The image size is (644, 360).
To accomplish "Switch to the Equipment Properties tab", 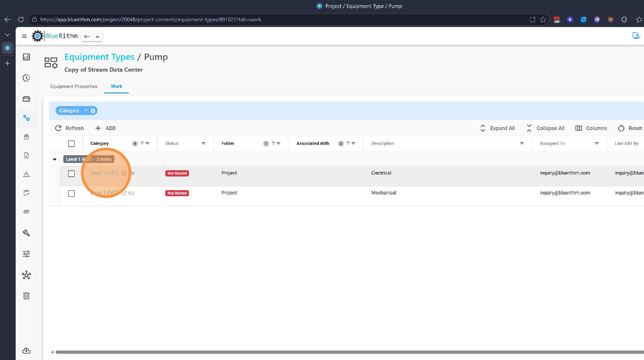I will pyautogui.click(x=74, y=86).
